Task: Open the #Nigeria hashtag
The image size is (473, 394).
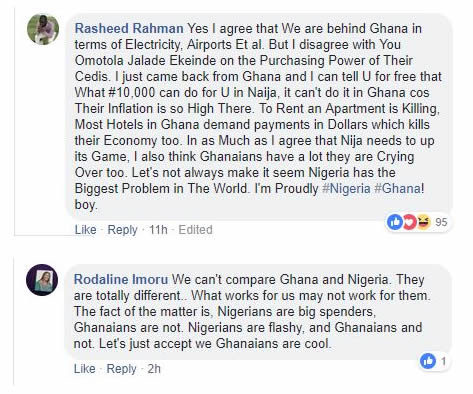Action: pos(346,189)
